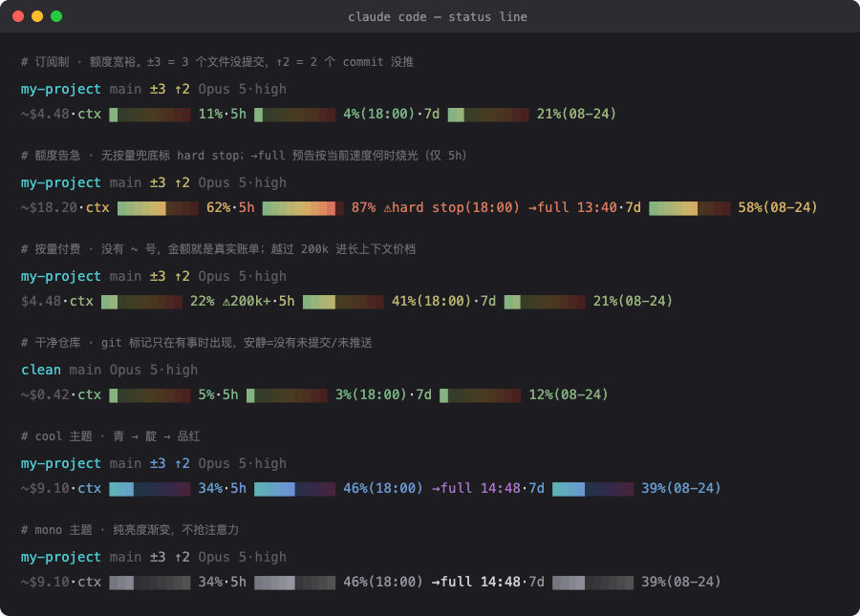Viewport: 860px width, 616px height.
Task: Click the 7d progress bar next to 12%(08-24)
Action: pos(480,395)
